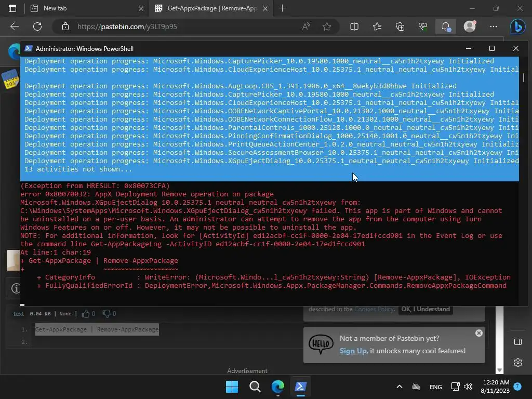The height and width of the screenshot is (399, 532).
Task: Open the Windows Start menu
Action: pos(232,387)
